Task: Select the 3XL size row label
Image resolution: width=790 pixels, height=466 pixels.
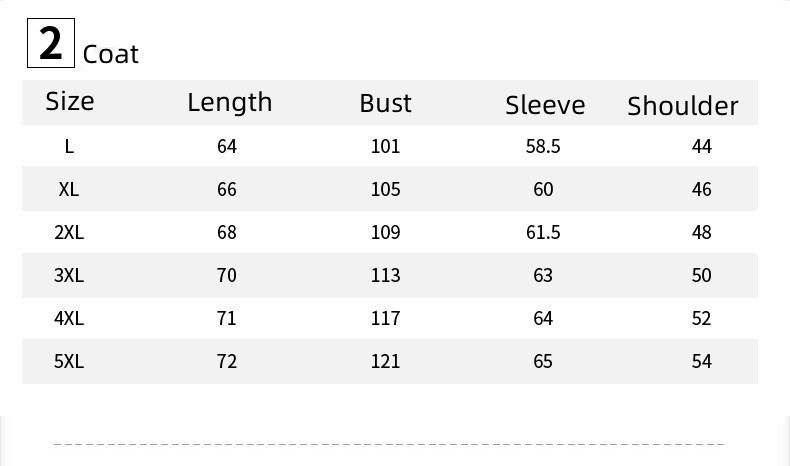Action: coord(69,275)
